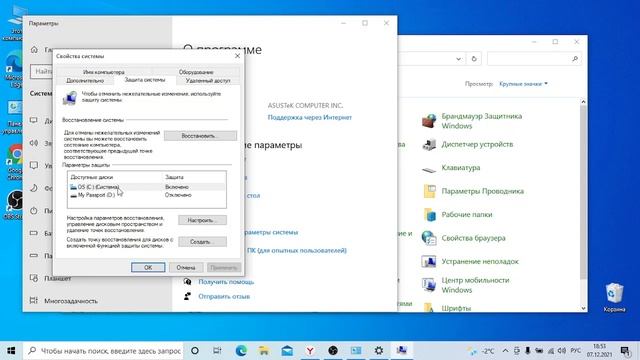Click the Control Panel scrollbar up arrow
This screenshot has height=360, width=640.
click(x=583, y=102)
